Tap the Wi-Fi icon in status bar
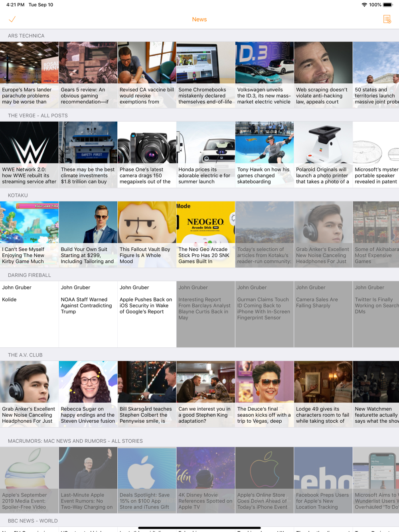399x532 pixels. pyautogui.click(x=364, y=5)
